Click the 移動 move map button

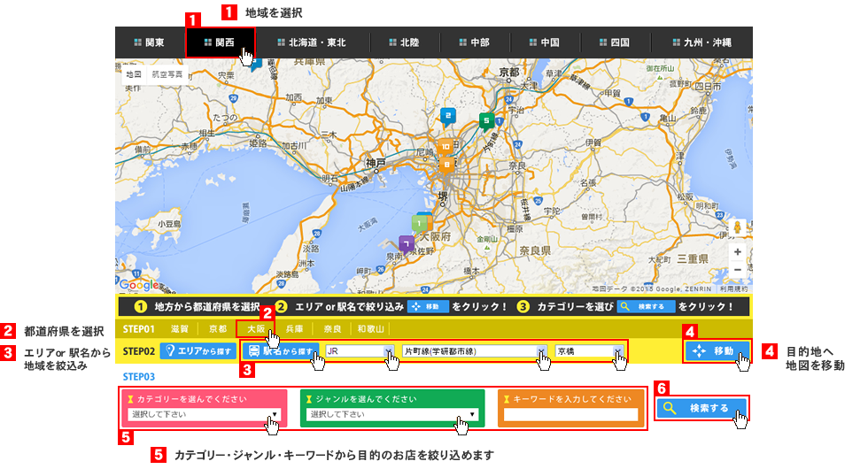[x=717, y=350]
